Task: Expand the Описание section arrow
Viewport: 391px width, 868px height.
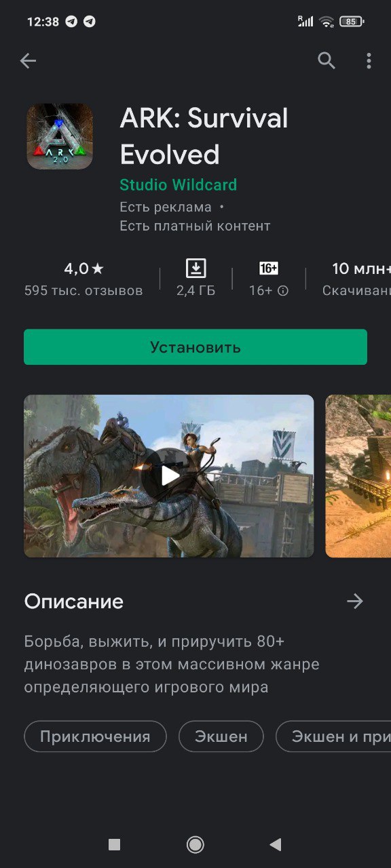Action: pos(355,601)
